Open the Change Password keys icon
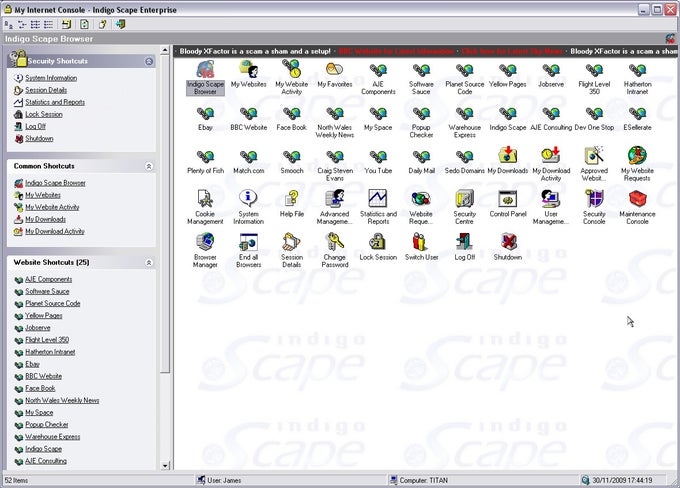Image resolution: width=680 pixels, height=488 pixels. pyautogui.click(x=334, y=242)
